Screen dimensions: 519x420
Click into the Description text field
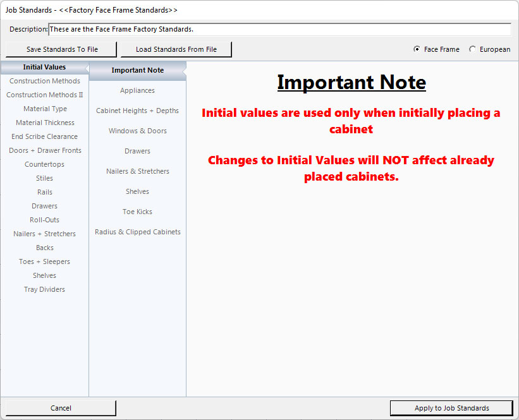tap(279, 30)
